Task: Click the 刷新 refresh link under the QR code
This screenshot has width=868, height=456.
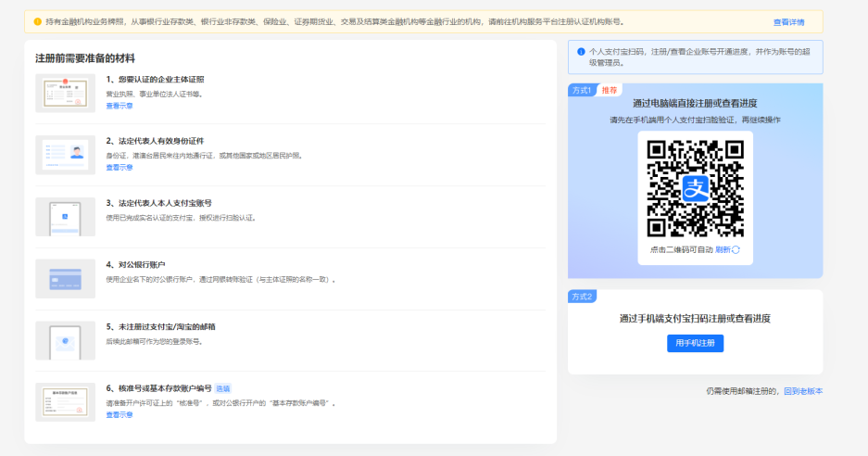Action: [723, 250]
